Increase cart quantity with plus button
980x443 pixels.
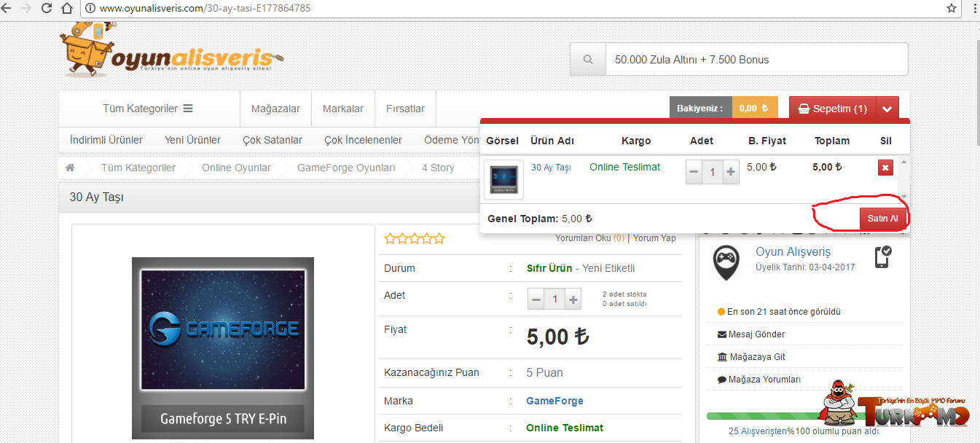(731, 172)
